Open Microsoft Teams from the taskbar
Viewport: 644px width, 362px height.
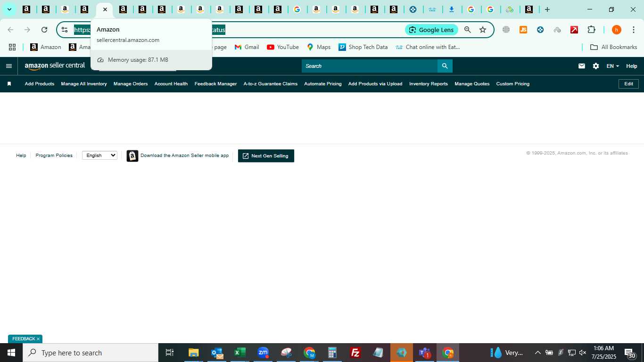click(x=425, y=353)
